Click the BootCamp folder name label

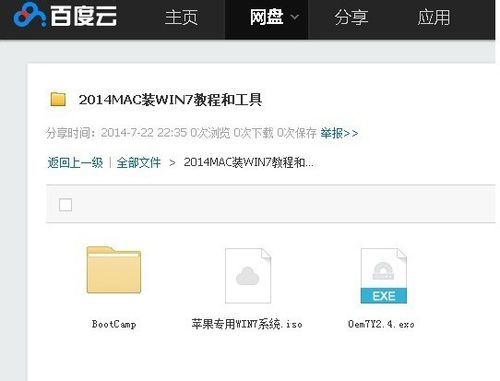point(114,324)
